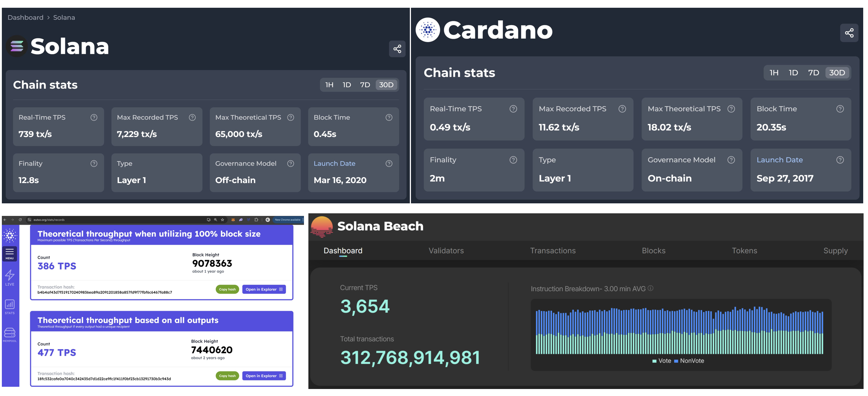Open the 477 TPS record in Explorer
This screenshot has width=868, height=396.
[x=264, y=376]
